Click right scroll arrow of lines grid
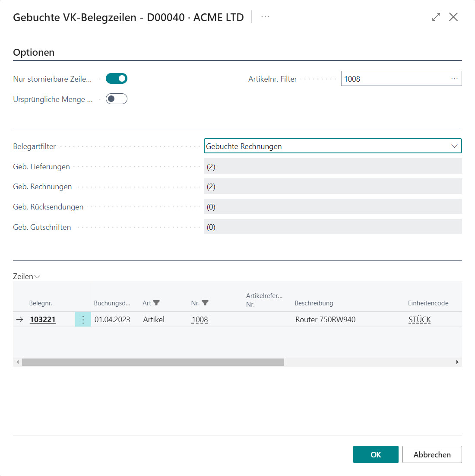 pos(457,362)
